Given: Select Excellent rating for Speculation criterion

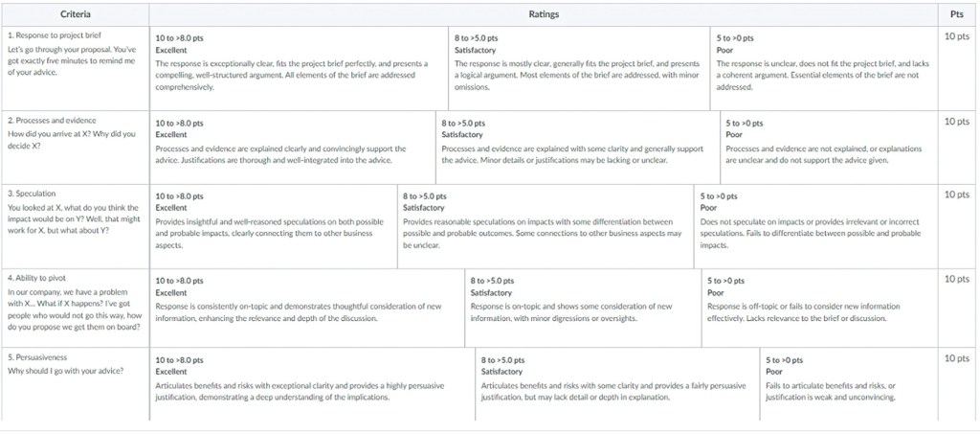Looking at the screenshot, I should (272, 220).
